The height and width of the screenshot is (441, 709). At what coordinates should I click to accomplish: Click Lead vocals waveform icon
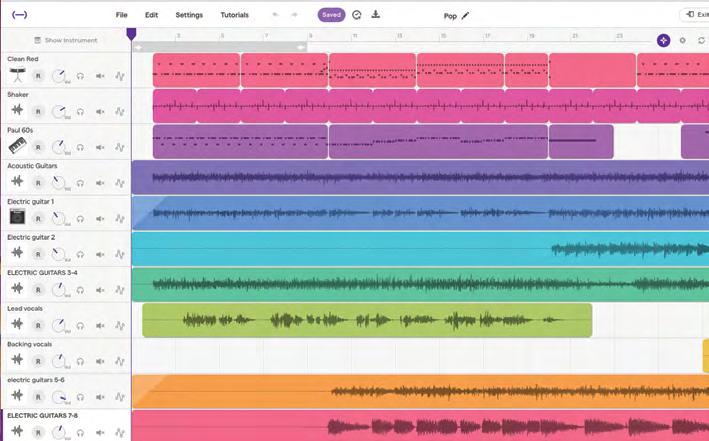17,324
